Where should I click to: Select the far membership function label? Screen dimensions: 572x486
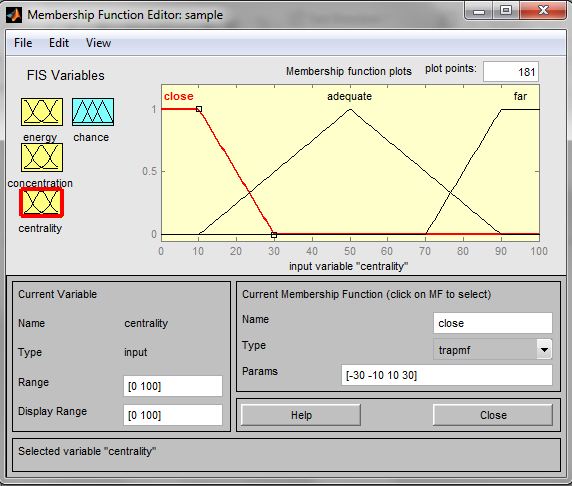point(520,96)
